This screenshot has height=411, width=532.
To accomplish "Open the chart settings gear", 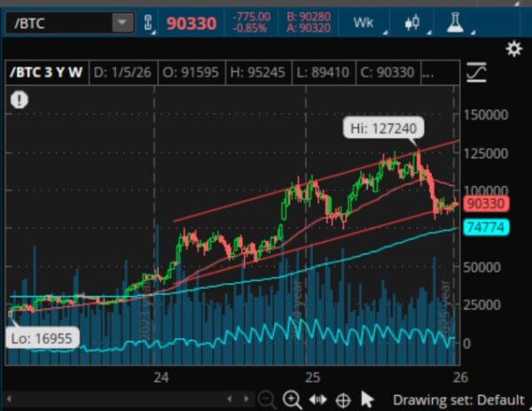I will tap(513, 49).
